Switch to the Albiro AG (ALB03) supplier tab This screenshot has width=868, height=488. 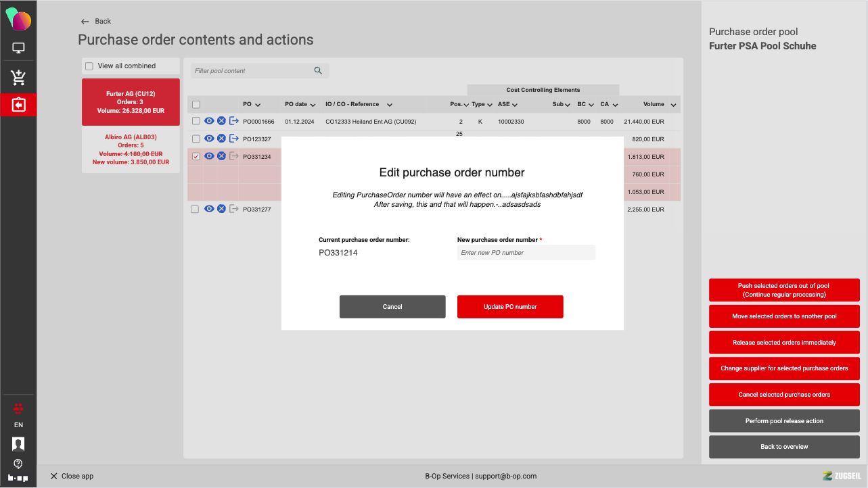click(x=131, y=149)
